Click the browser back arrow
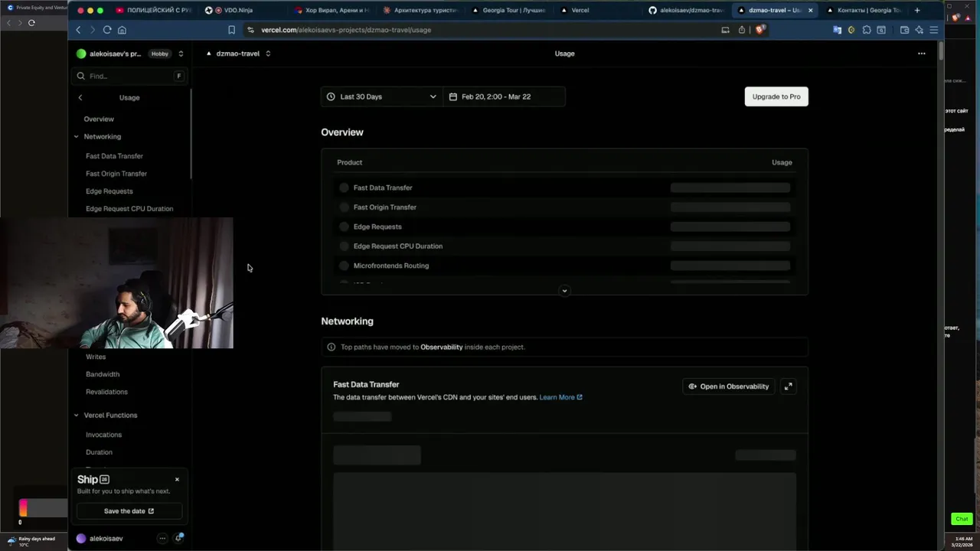The image size is (980, 551). [78, 30]
